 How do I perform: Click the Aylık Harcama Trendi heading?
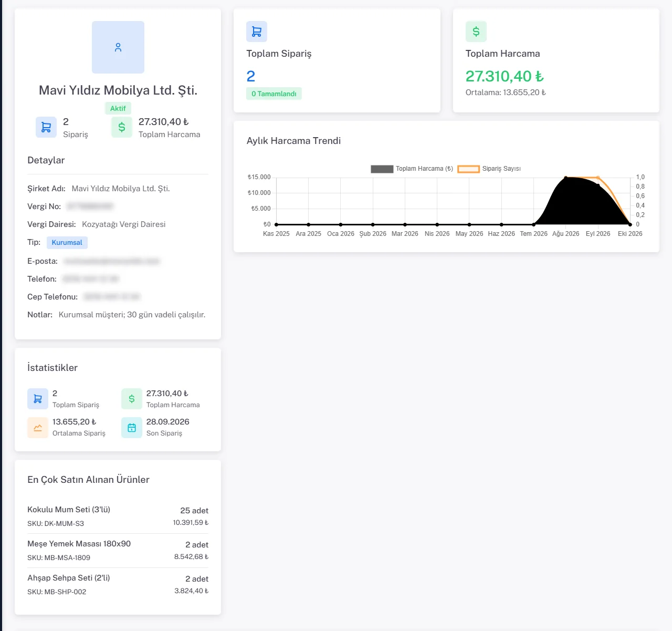[293, 141]
